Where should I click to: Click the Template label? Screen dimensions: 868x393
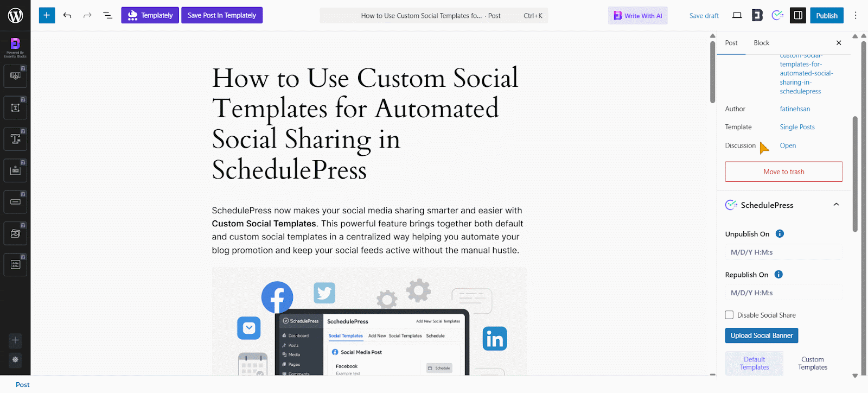click(738, 127)
